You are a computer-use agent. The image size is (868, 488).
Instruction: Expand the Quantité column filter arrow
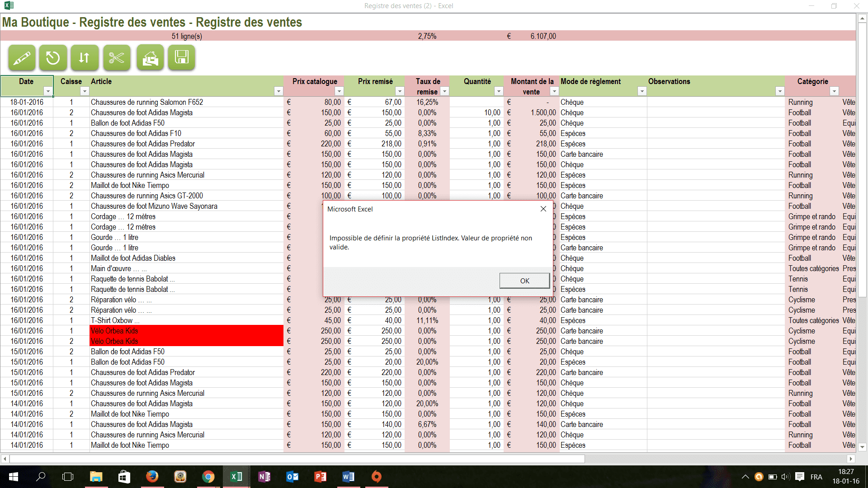point(498,91)
